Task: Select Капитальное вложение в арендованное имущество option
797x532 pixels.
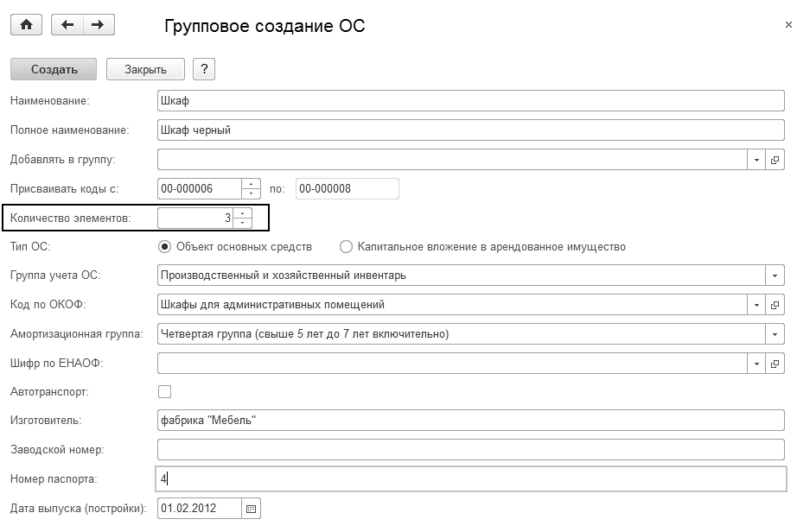Action: pyautogui.click(x=347, y=247)
